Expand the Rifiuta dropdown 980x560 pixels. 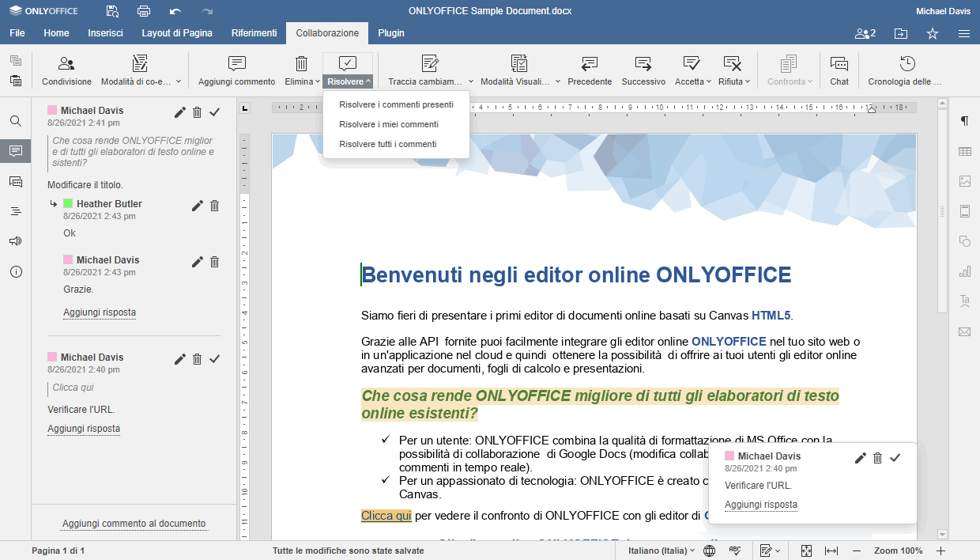point(748,81)
